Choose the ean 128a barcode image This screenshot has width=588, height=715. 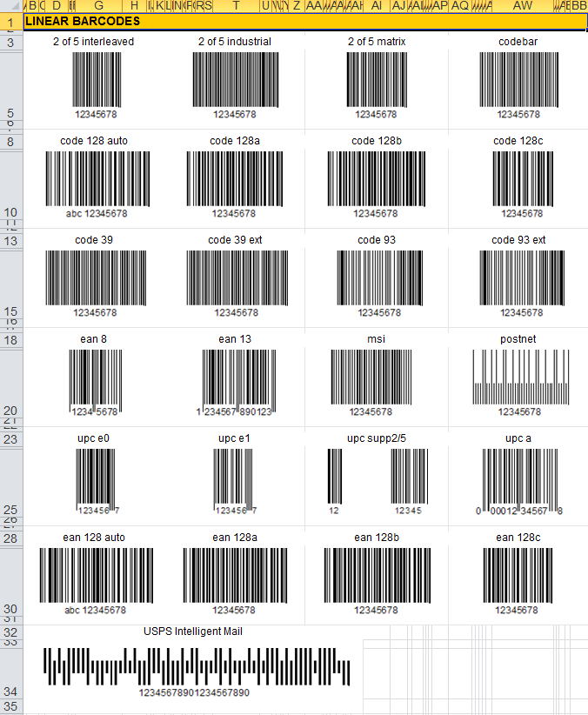pyautogui.click(x=236, y=576)
